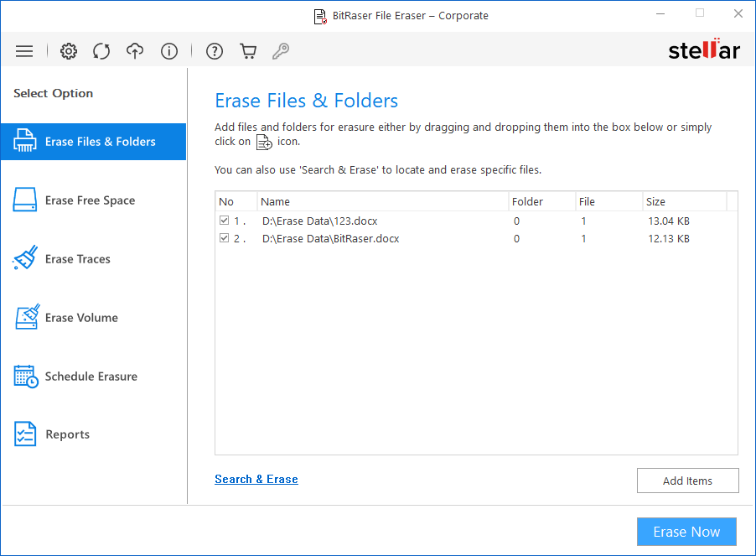Click the Size column header

click(x=685, y=201)
